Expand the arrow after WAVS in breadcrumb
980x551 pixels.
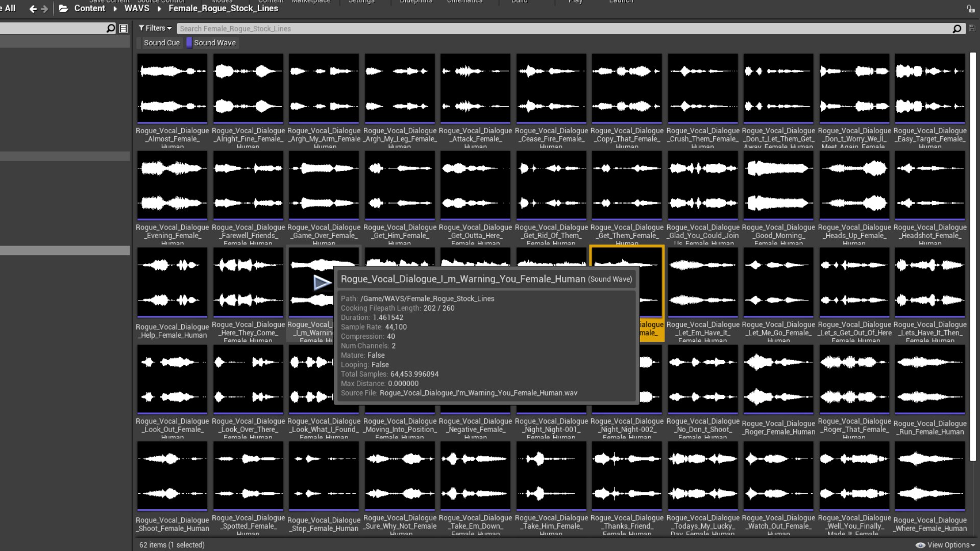pos(159,9)
